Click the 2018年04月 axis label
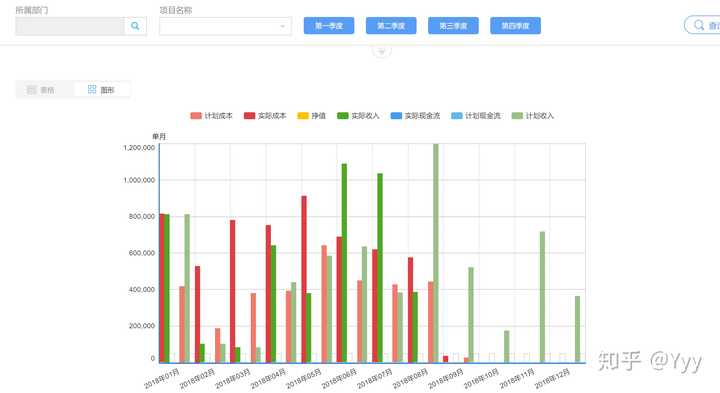This screenshot has width=720, height=393. [268, 379]
